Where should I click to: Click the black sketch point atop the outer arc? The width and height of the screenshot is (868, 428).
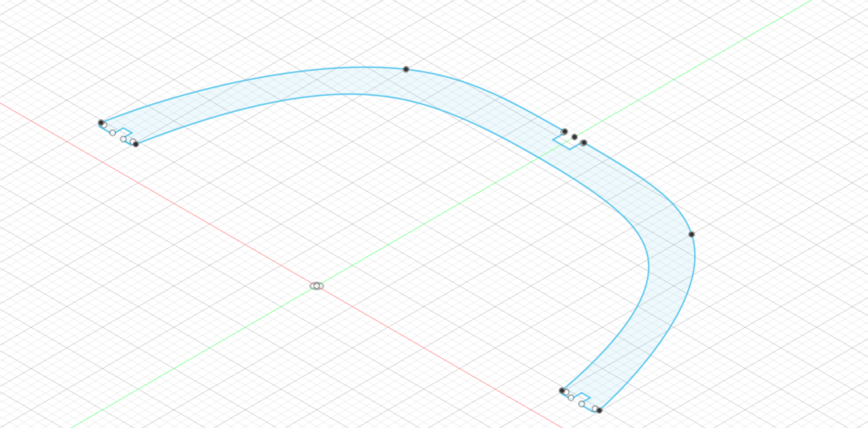tap(406, 69)
